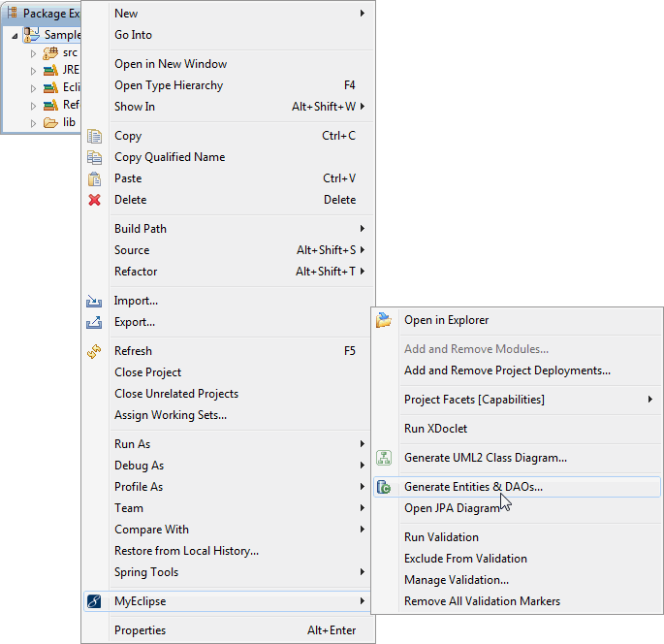Screen dimensions: 664x644
Task: Click the red Delete X icon
Action: [94, 200]
